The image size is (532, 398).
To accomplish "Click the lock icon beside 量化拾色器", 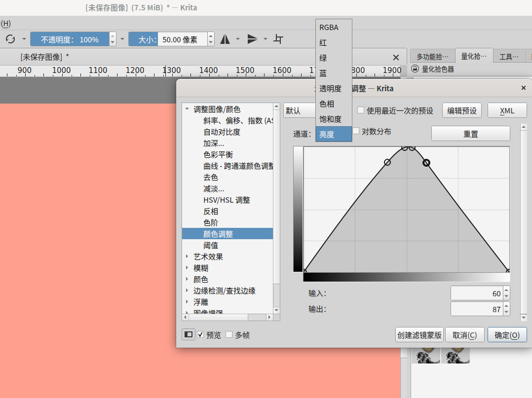I will click(415, 69).
